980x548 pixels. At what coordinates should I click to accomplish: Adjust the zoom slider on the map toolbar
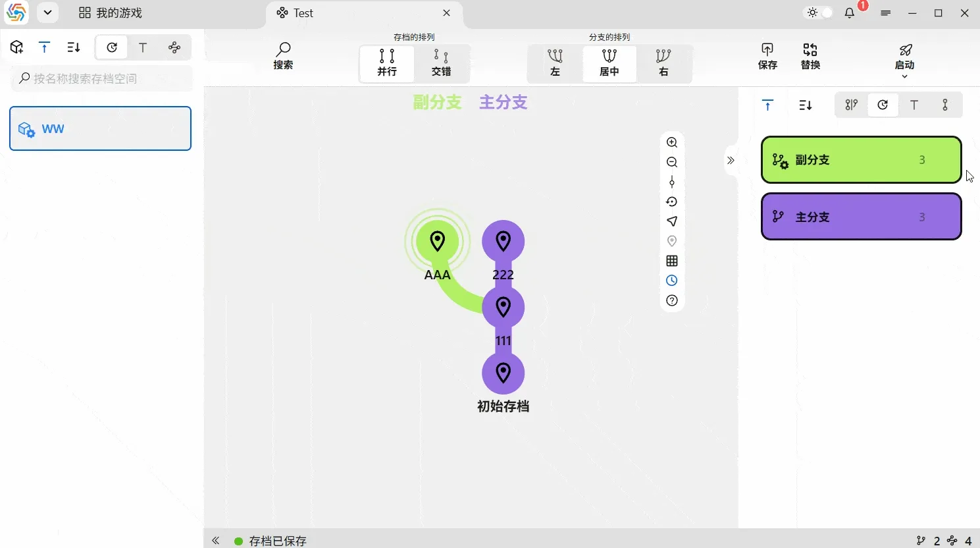tap(672, 182)
